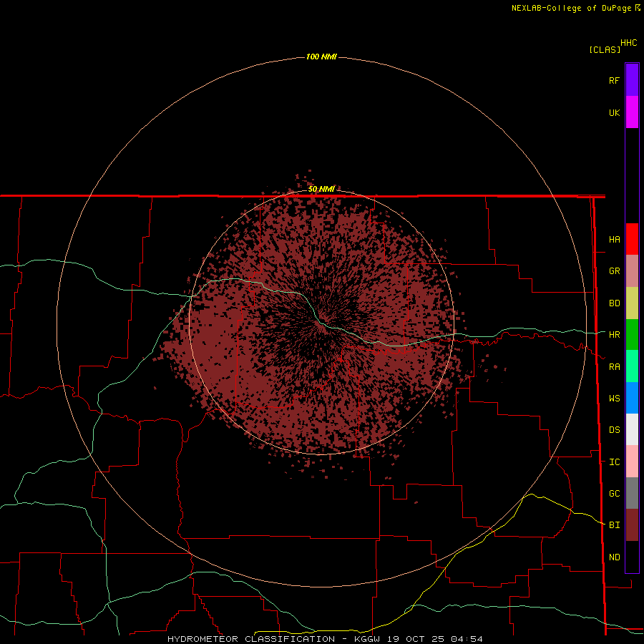644x644 pixels.
Task: Pick the RA light green swatch
Action: coord(632,366)
